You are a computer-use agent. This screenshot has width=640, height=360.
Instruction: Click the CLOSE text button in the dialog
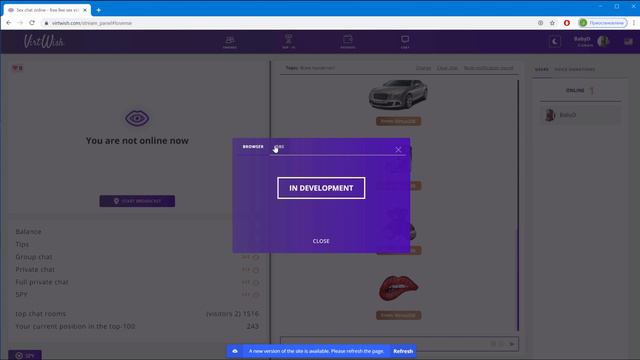click(321, 241)
